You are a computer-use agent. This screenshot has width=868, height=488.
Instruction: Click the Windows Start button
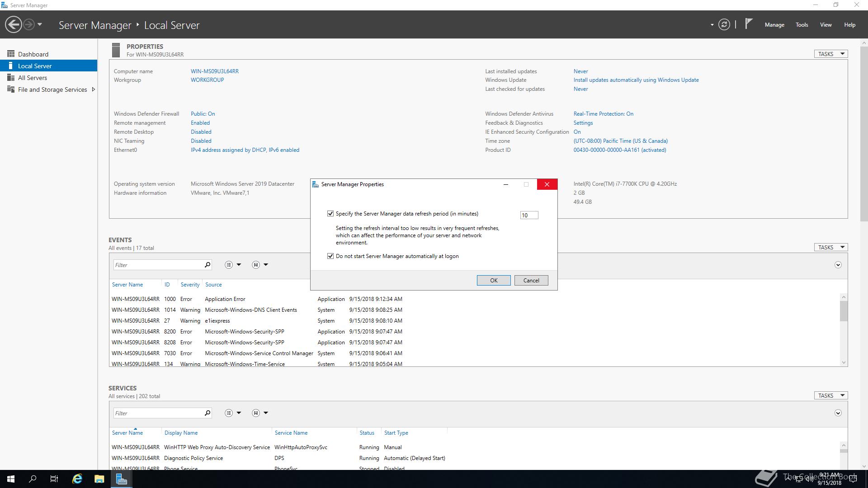point(11,479)
